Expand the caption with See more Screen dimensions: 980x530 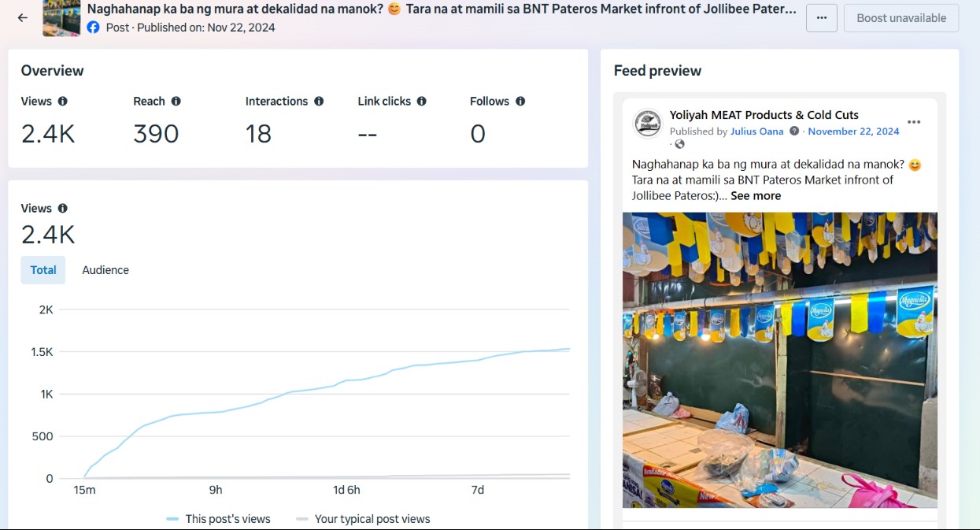pos(756,196)
